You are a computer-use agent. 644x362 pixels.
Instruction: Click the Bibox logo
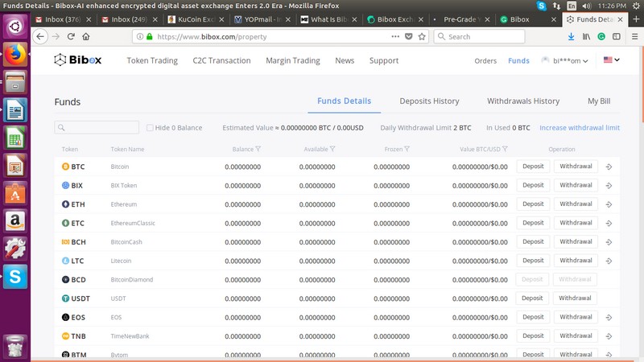click(77, 60)
